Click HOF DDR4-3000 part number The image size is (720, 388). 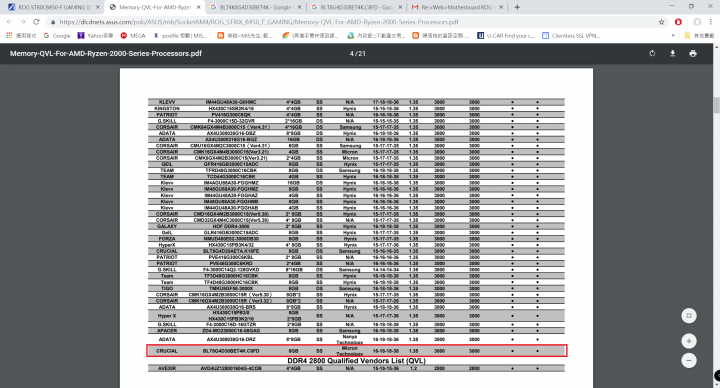[231, 226]
